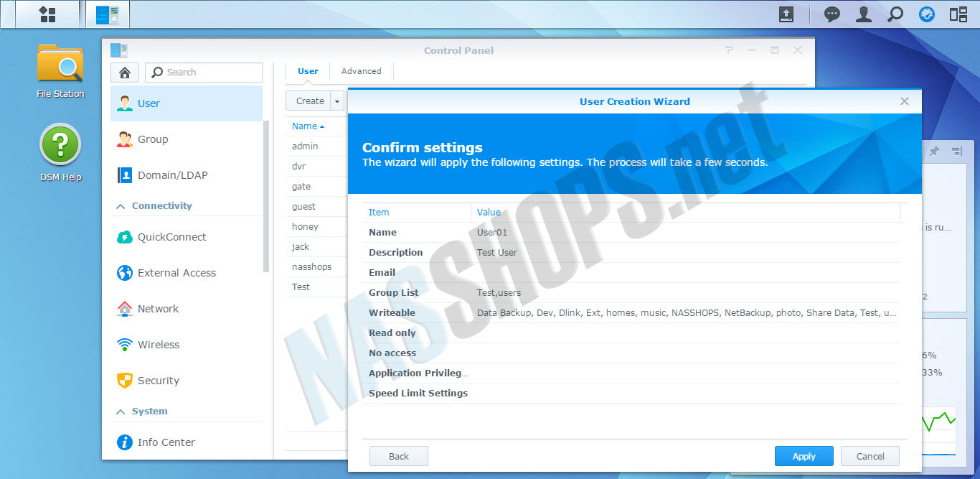Click the User01 name value
This screenshot has height=479, width=980.
coord(492,233)
